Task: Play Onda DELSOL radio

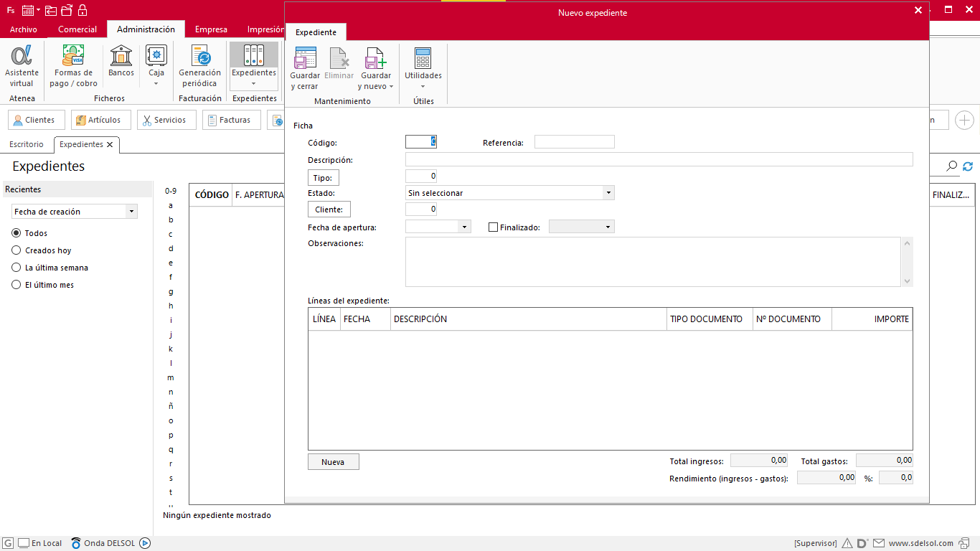Action: pos(145,543)
